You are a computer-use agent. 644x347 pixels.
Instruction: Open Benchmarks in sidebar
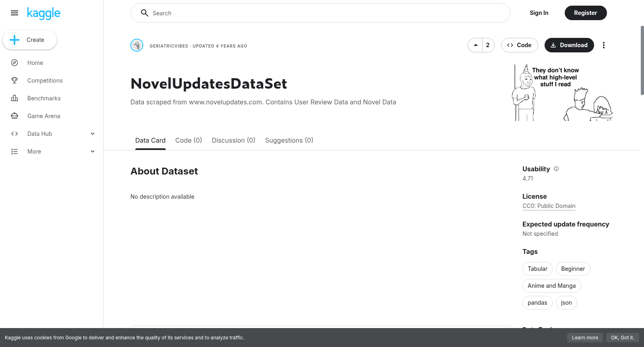44,98
